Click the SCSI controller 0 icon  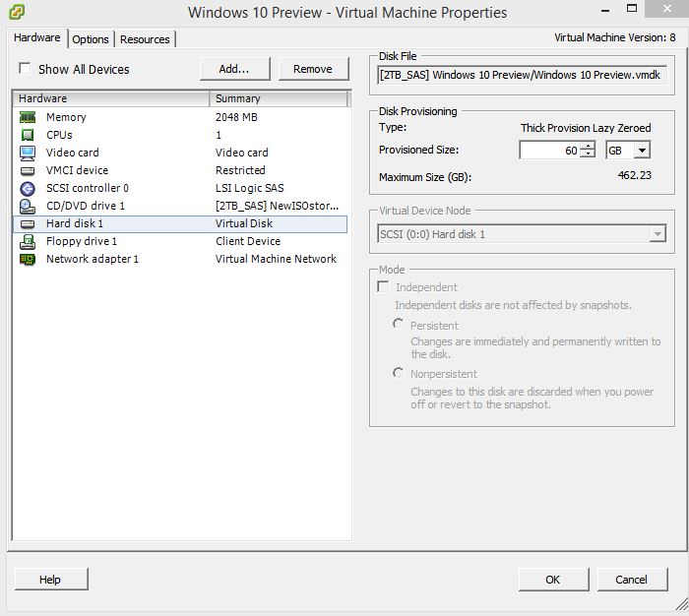point(28,189)
